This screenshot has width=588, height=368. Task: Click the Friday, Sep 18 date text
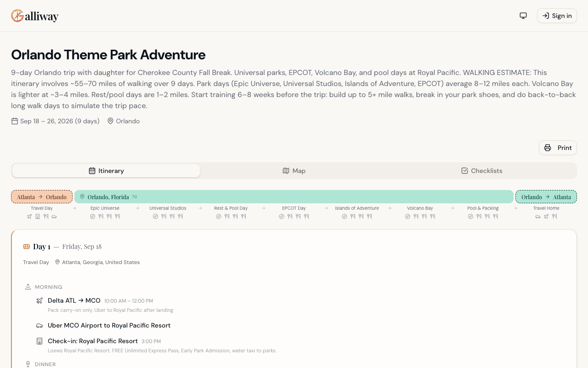click(82, 247)
